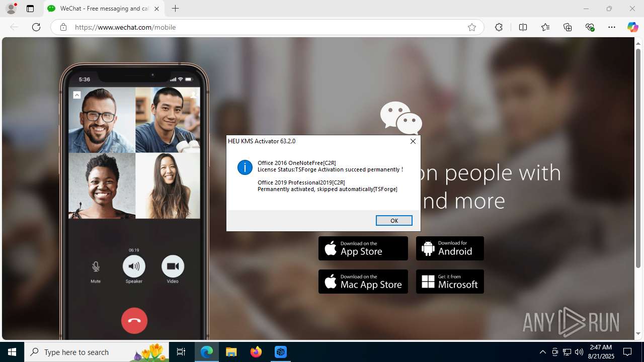The height and width of the screenshot is (362, 644).
Task: Open the Windows Start menu
Action: [12, 352]
